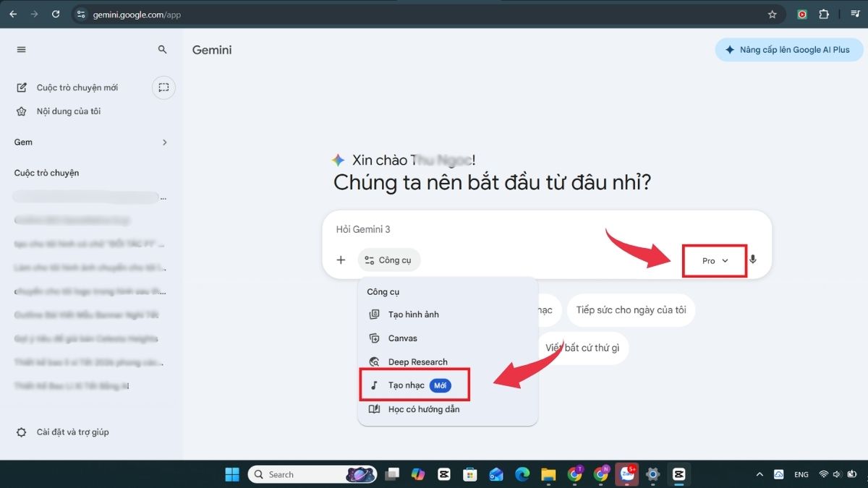Click the plus icon to attach files
Viewport: 868px width, 488px height.
point(341,260)
